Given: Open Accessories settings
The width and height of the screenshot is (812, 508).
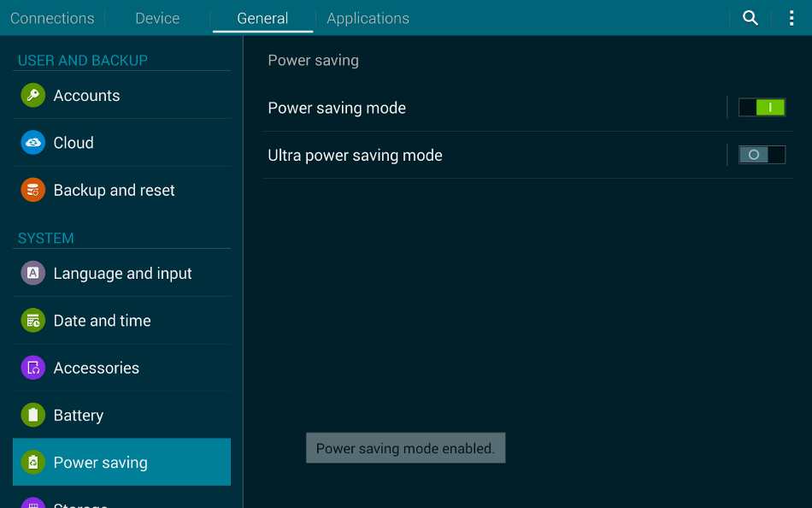Looking at the screenshot, I should [x=121, y=368].
